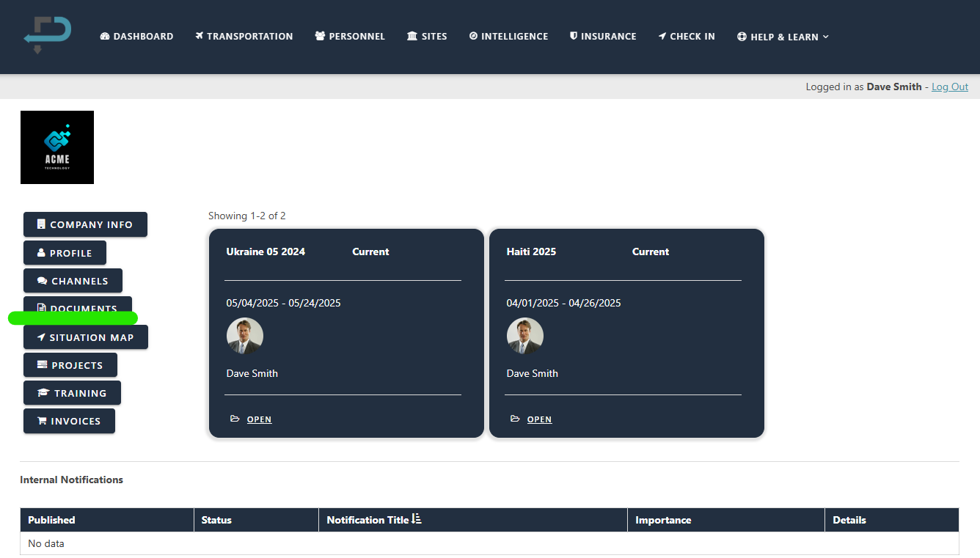Click the life-ring icon beside Help & Learn

point(740,36)
